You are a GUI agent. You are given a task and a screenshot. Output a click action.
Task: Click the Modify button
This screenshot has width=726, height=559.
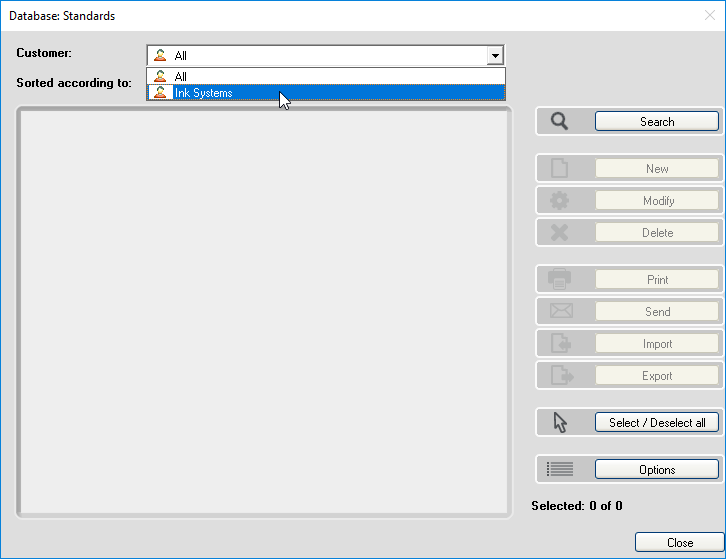coord(657,201)
